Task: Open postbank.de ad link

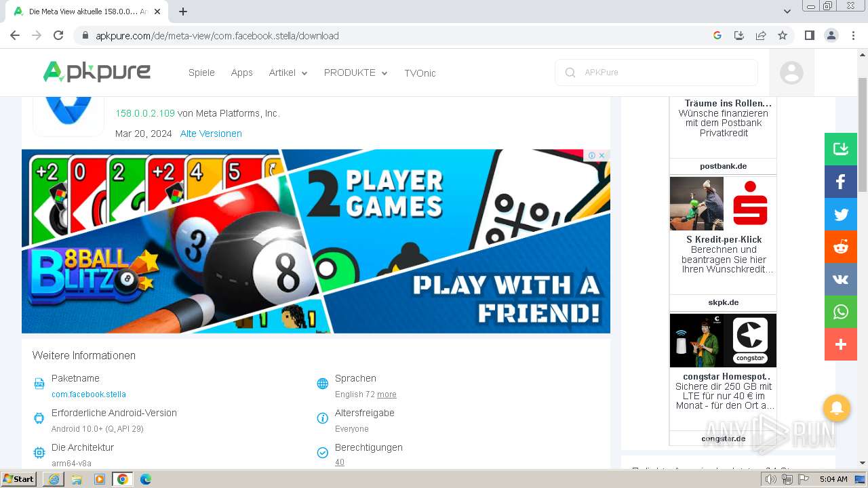Action: click(723, 166)
